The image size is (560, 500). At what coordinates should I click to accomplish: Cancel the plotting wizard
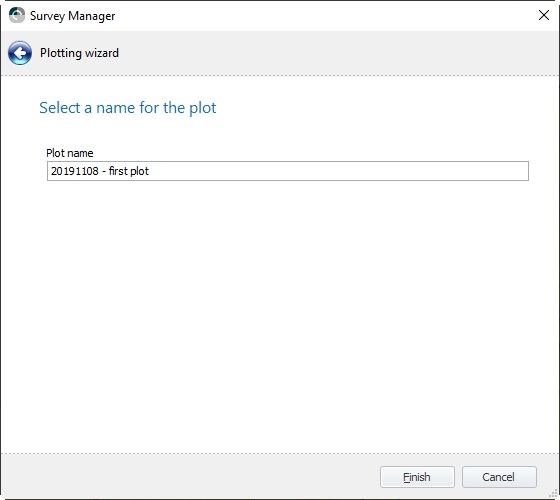499,477
